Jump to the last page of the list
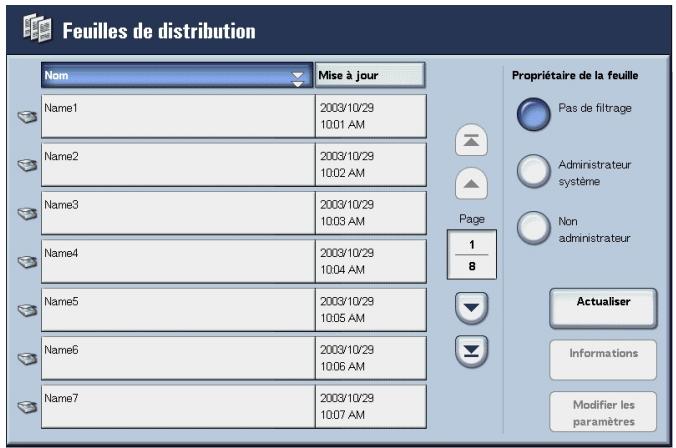Screen dimensions: 676x448 pos(471,351)
